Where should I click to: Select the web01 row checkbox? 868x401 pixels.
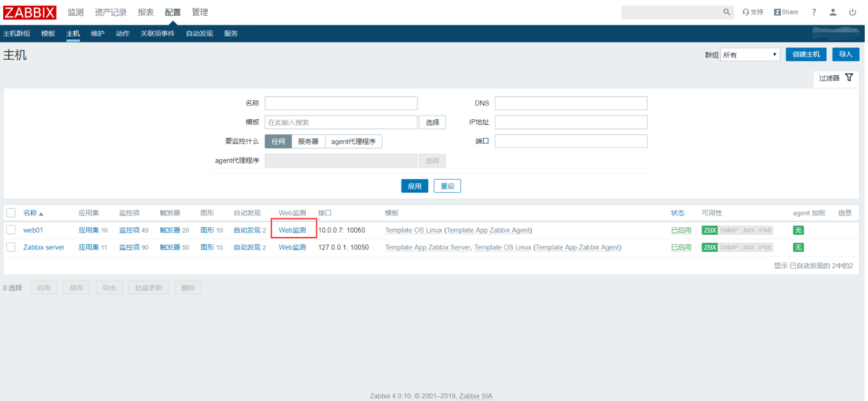pyautogui.click(x=11, y=230)
